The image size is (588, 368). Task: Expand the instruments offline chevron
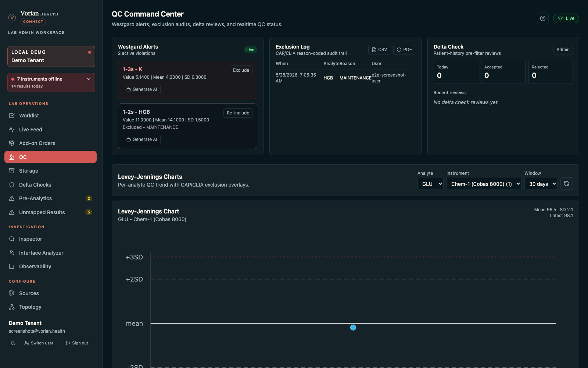(89, 79)
